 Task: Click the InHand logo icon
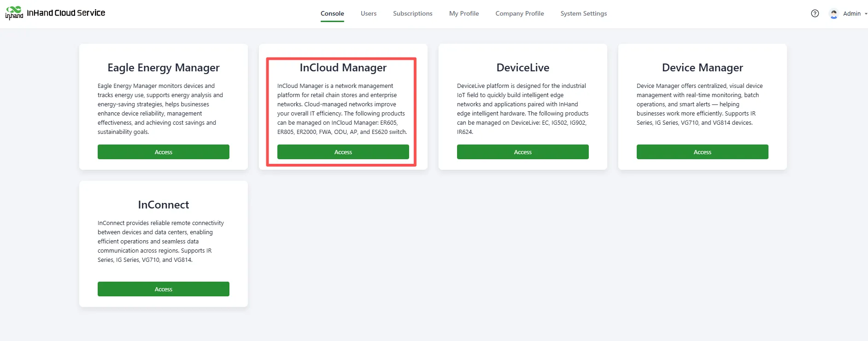pyautogui.click(x=14, y=13)
